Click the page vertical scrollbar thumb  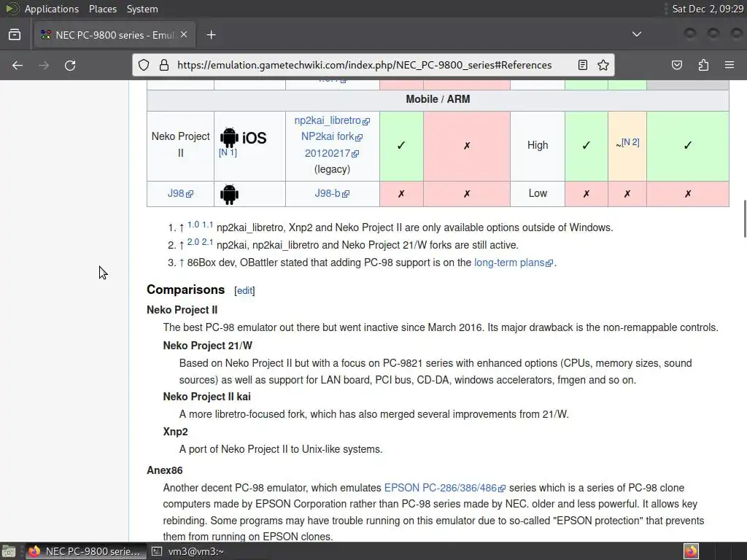(745, 219)
